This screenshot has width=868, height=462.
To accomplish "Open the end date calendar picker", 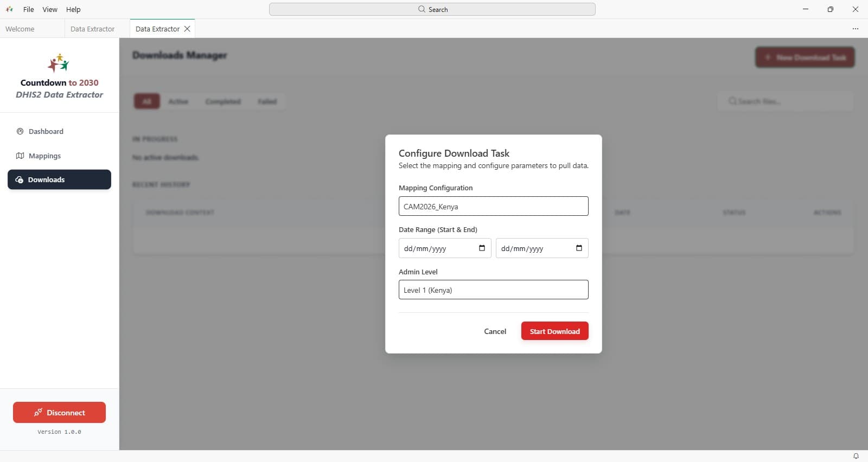I will [x=579, y=248].
